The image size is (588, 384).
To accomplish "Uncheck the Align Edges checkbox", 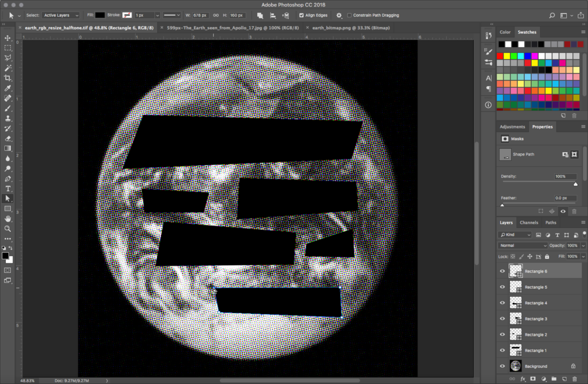I will [x=302, y=15].
